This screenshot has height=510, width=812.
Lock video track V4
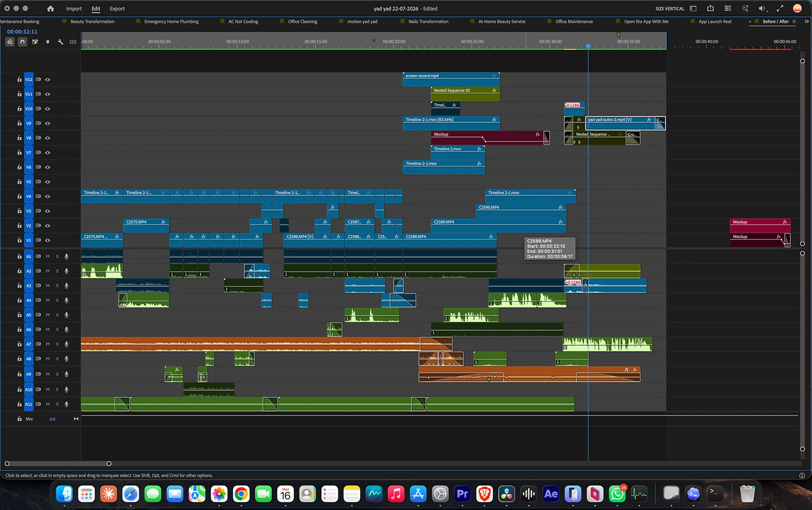point(19,197)
